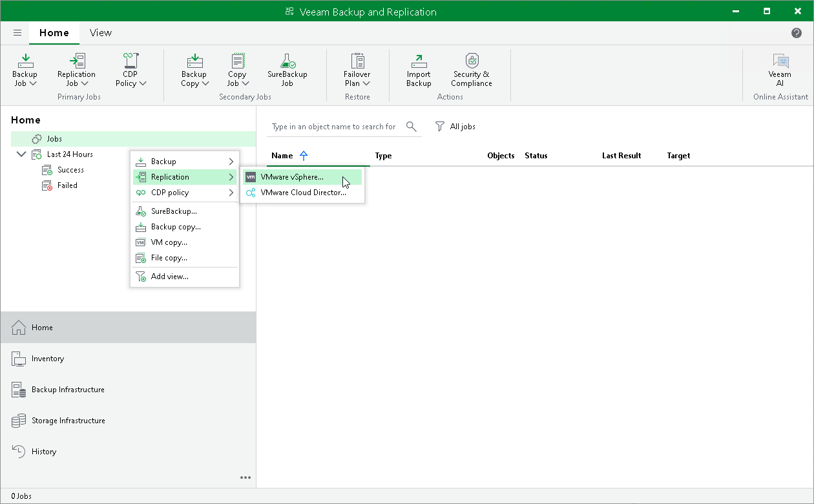Click the object name search field

pyautogui.click(x=334, y=127)
